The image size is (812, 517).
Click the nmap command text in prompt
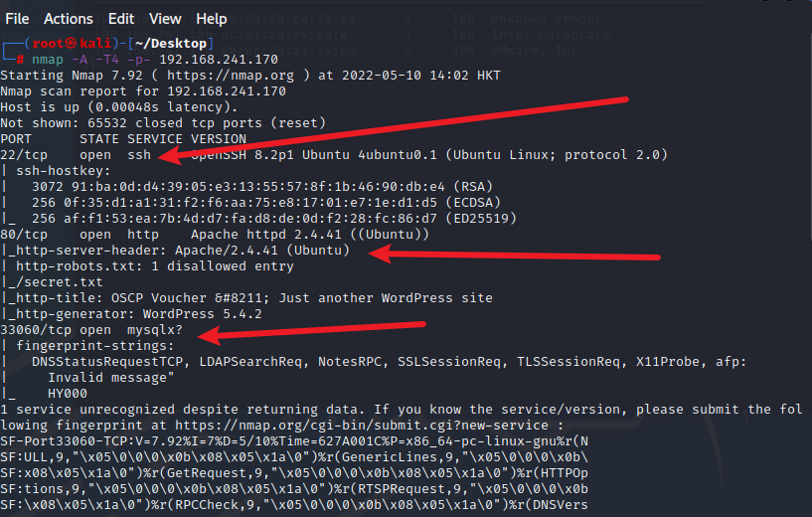point(47,60)
